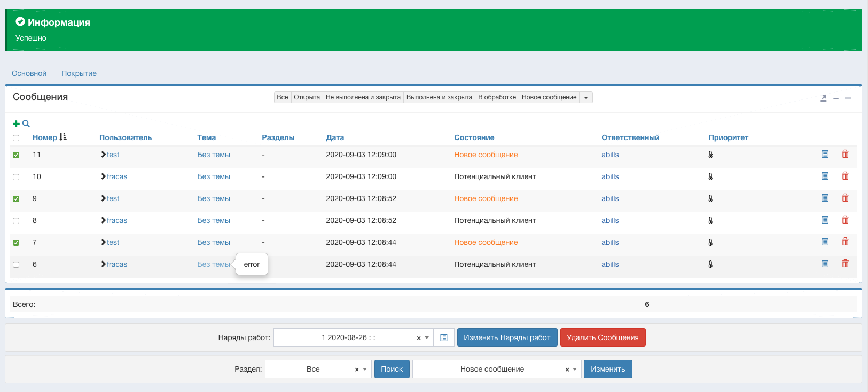Viewport: 868px width, 392px height.
Task: Open the Новое сообщение status dropdown at bottom
Action: click(x=496, y=369)
